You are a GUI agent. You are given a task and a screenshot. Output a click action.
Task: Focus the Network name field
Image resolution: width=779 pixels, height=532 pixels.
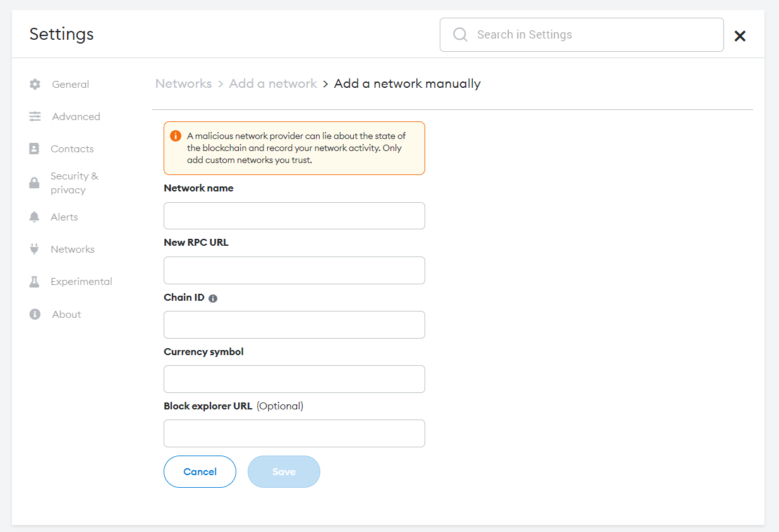pyautogui.click(x=294, y=215)
